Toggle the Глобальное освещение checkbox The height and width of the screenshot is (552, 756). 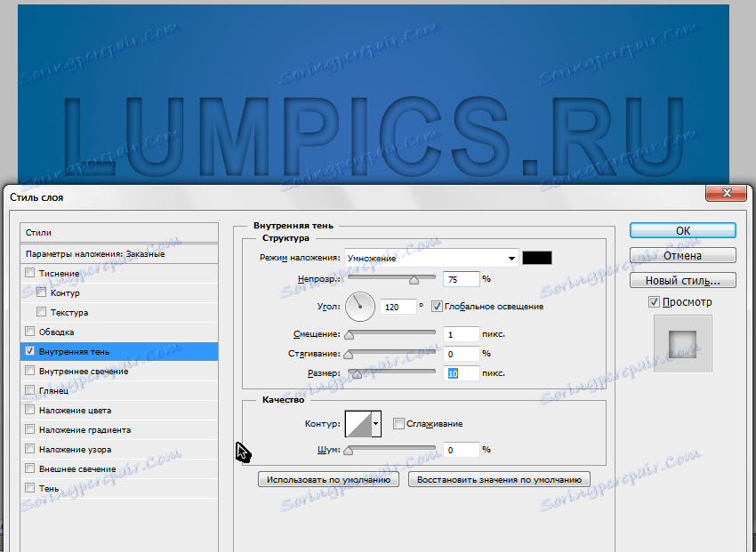[437, 307]
